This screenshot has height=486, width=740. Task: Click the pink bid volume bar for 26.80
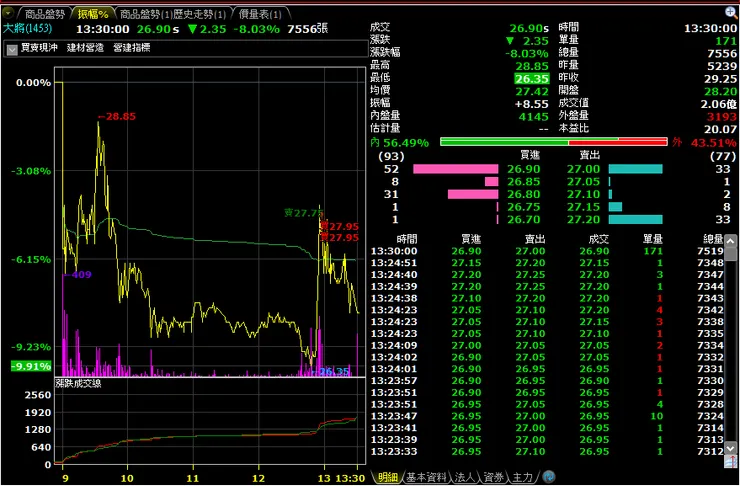473,194
